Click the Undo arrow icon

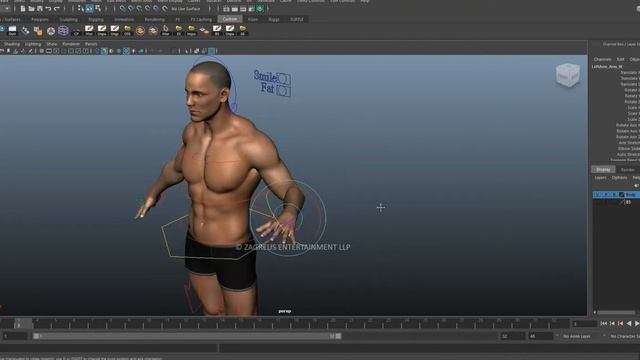48,9
